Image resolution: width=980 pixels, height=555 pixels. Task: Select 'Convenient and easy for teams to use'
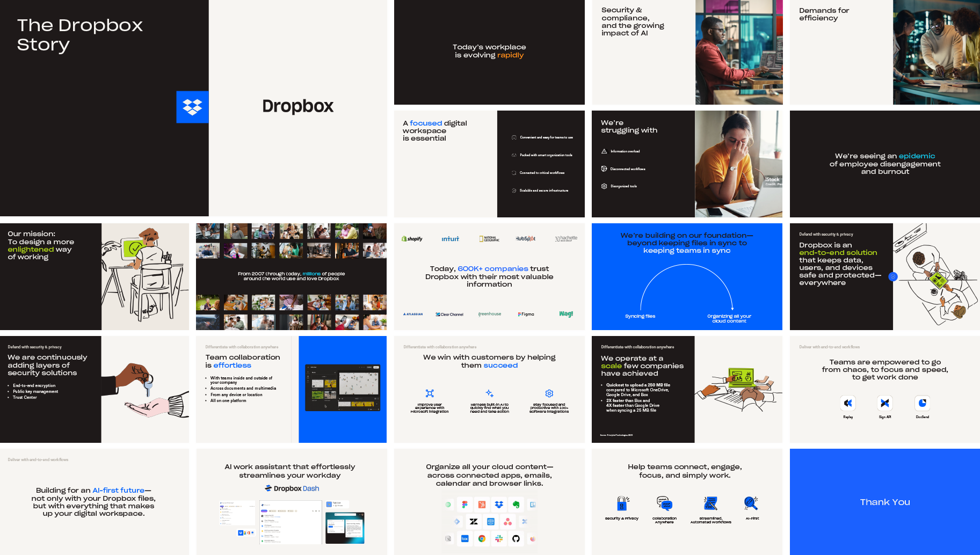pyautogui.click(x=546, y=137)
